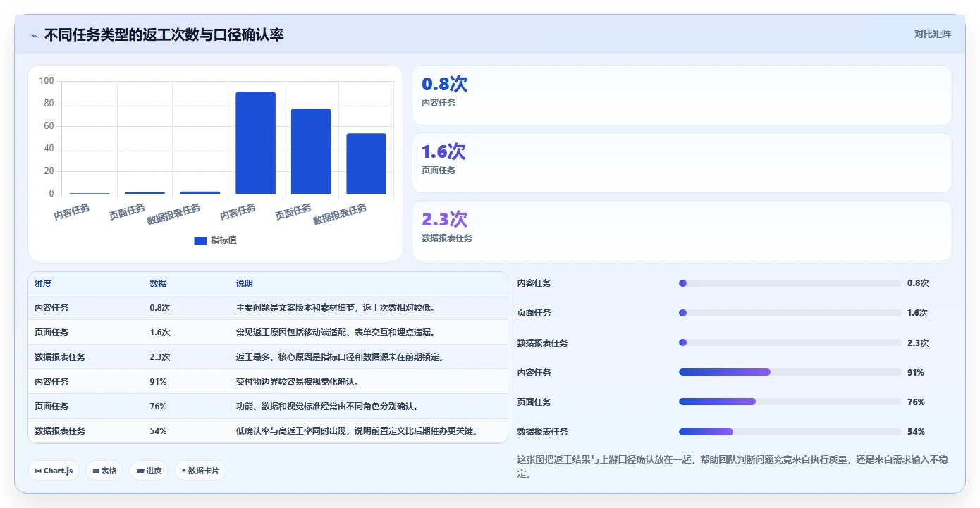Click the Chart.js tag chip

click(54, 471)
